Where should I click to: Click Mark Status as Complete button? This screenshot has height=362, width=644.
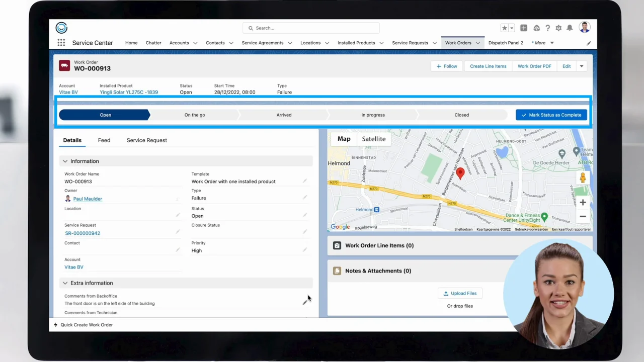[x=551, y=115]
